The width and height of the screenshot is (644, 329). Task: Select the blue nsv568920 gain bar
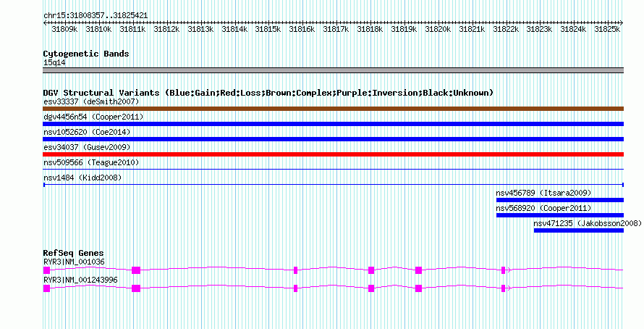(560, 215)
